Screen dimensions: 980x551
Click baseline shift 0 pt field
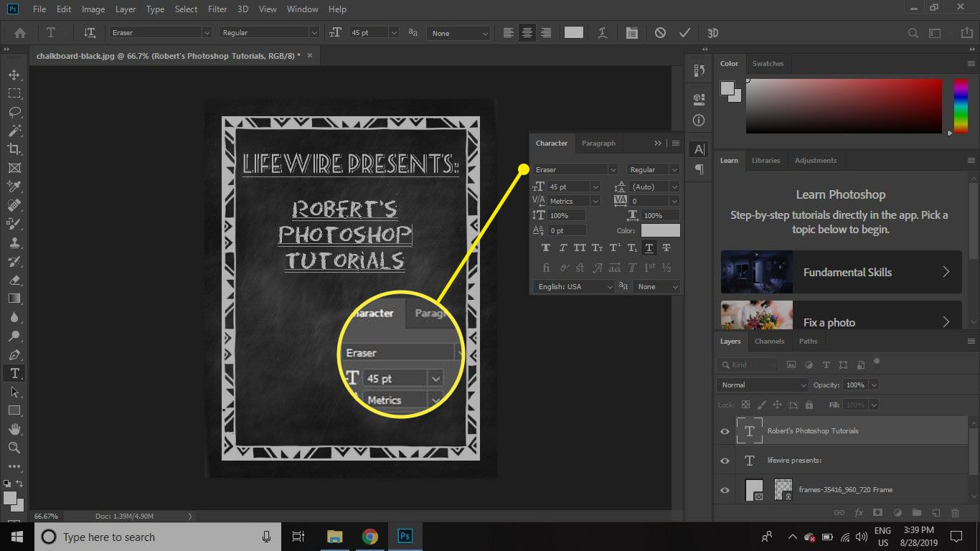[567, 231]
